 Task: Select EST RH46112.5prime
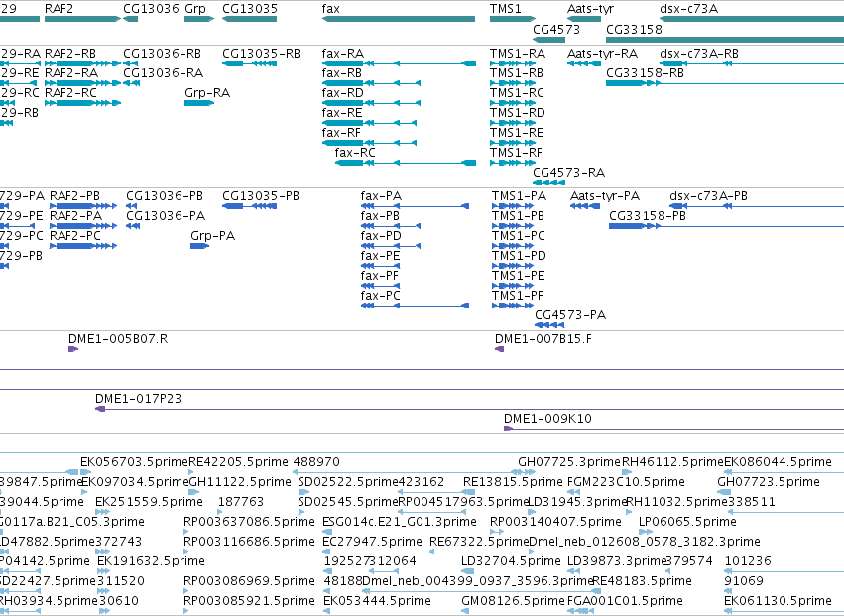tap(672, 462)
